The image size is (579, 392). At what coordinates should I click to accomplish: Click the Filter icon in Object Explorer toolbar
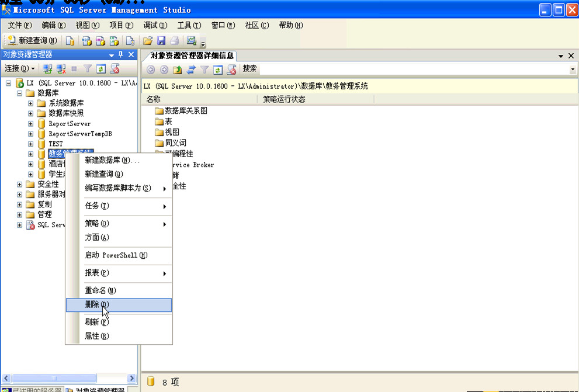pos(88,69)
